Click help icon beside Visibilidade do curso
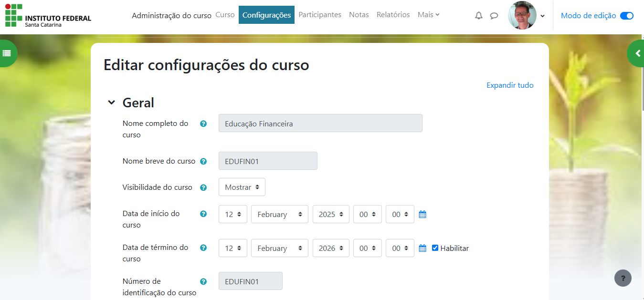 coord(203,187)
